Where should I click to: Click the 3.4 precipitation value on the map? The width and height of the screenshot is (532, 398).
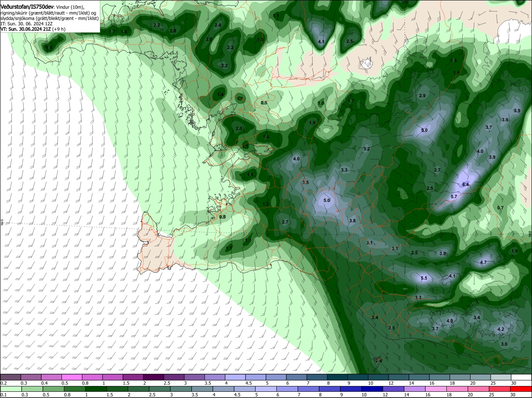(x=477, y=317)
